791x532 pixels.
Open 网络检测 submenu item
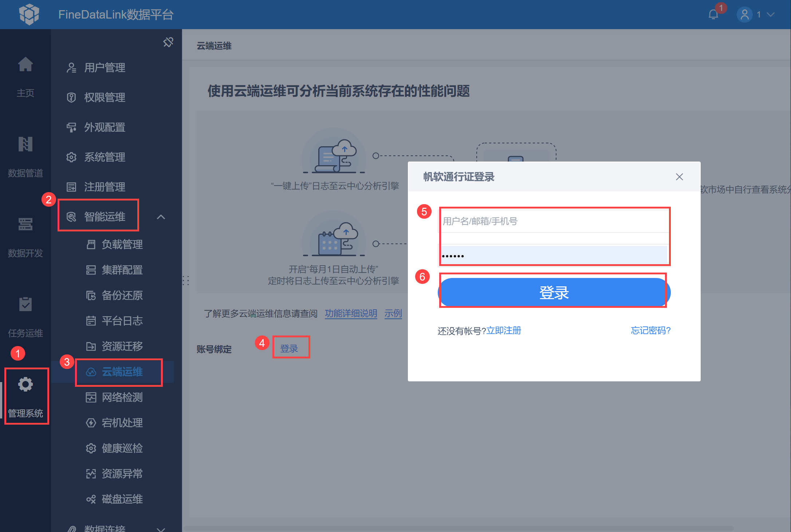pyautogui.click(x=122, y=397)
